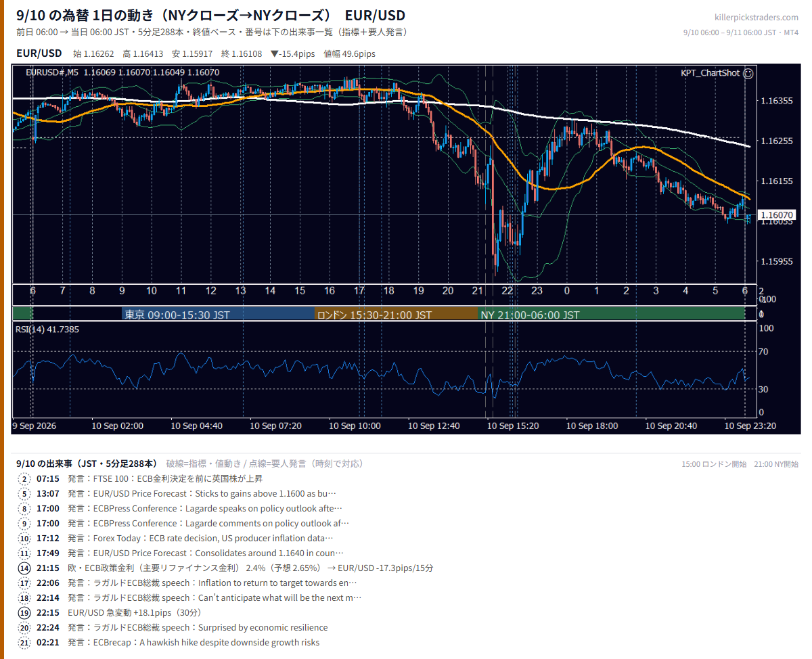Open the 17:12 Forex Today event row
The height and width of the screenshot is (659, 812).
pos(176,539)
